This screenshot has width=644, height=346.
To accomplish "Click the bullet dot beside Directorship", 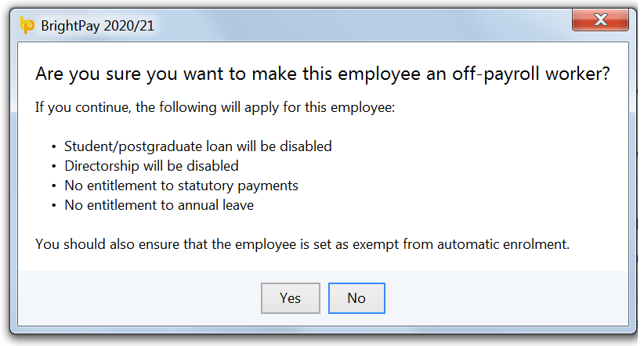I will [54, 167].
